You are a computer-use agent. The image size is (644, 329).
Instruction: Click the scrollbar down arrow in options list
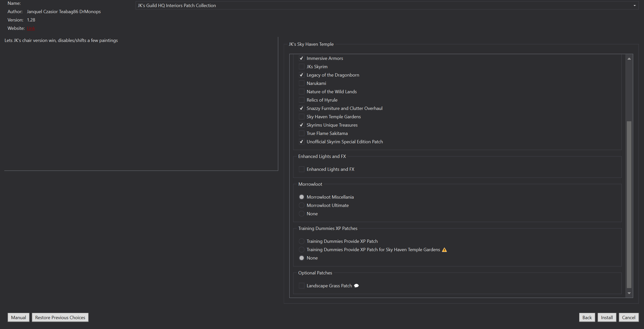629,293
